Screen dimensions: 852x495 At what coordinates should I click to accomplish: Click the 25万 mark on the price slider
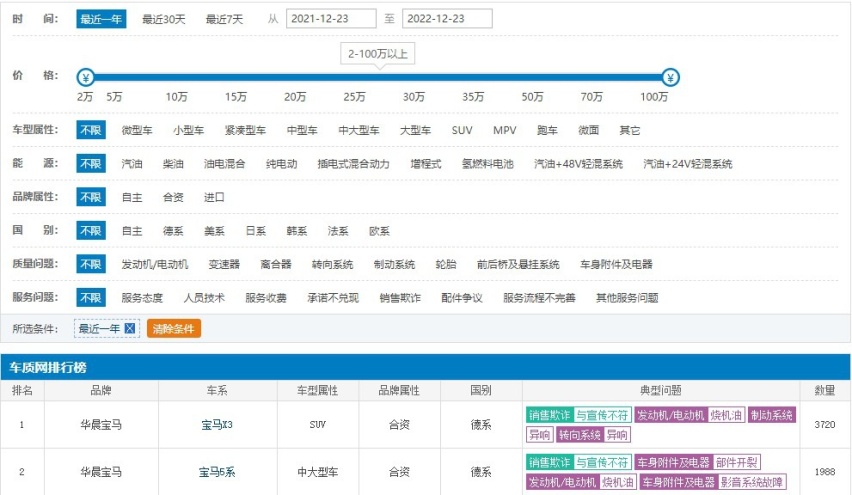coord(354,97)
